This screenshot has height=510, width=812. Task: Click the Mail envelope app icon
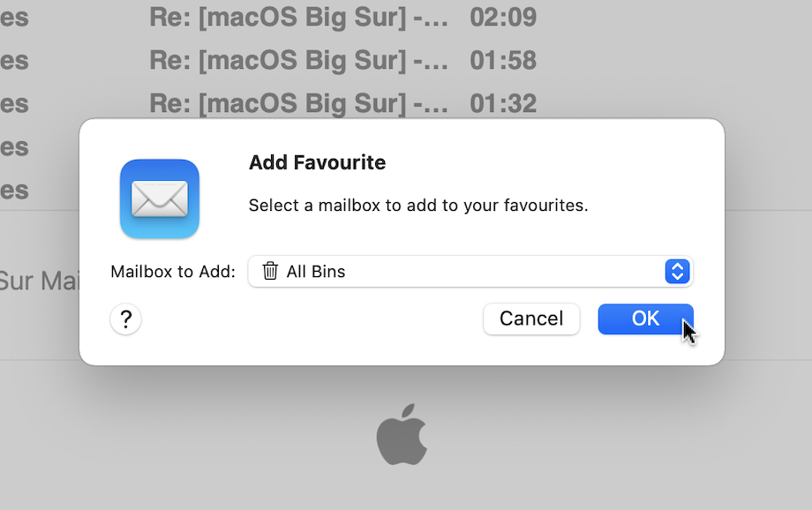(160, 199)
